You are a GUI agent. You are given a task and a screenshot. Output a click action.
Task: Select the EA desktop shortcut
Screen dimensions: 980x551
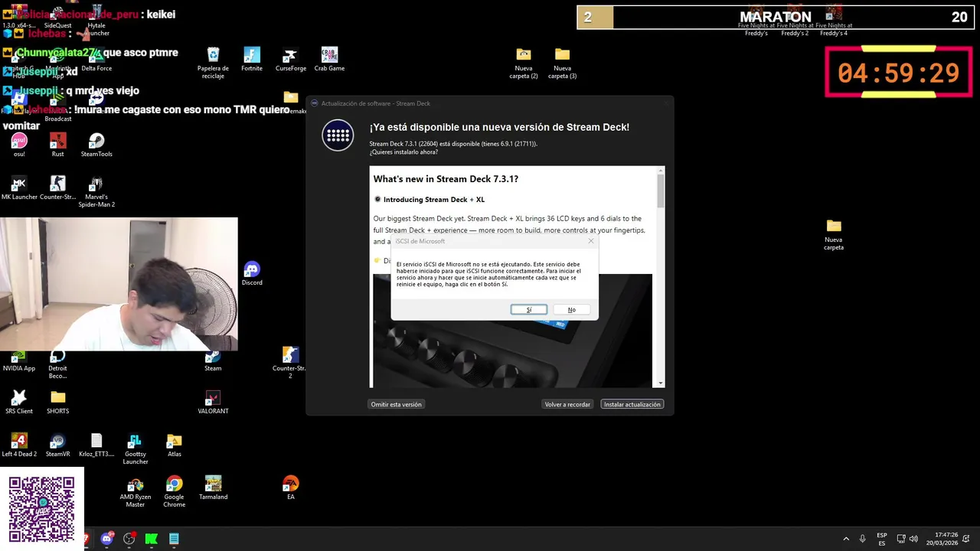[x=290, y=487]
